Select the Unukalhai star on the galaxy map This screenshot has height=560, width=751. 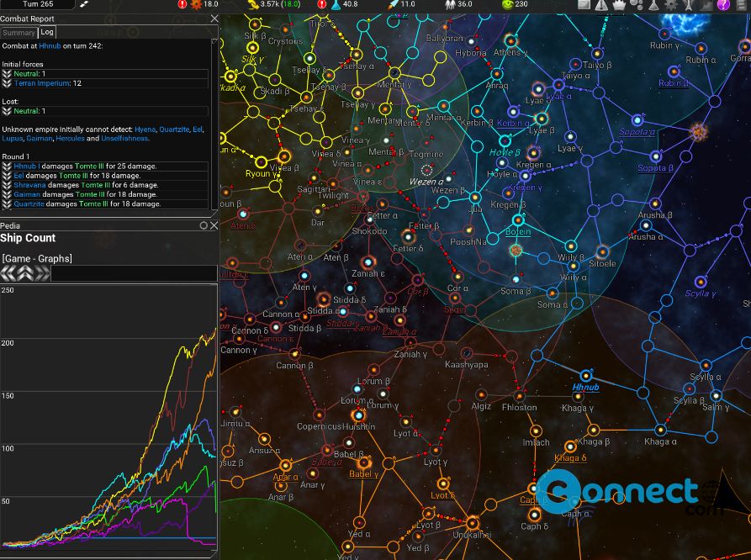[473, 523]
